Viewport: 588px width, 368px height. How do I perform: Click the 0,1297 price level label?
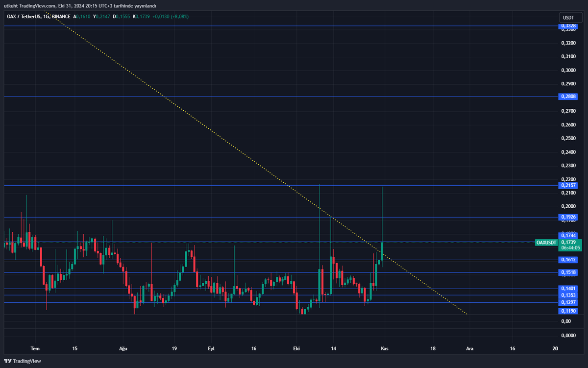coord(568,302)
